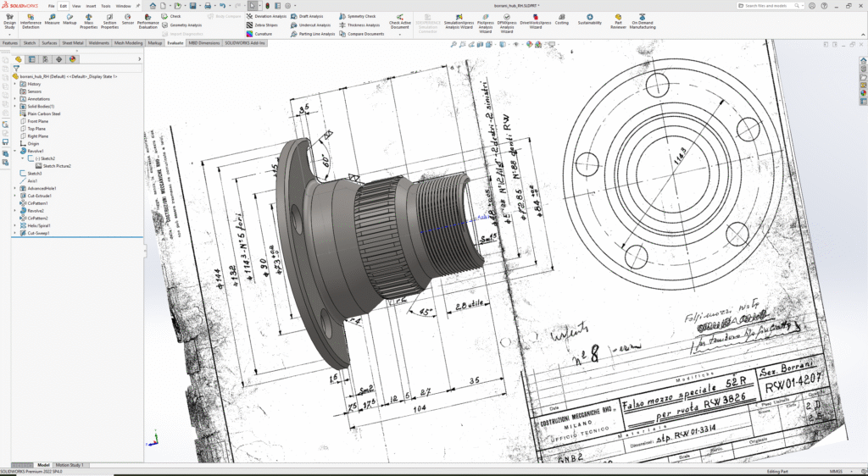Open Part Reviewer
This screenshot has height=476, width=868.
click(618, 21)
